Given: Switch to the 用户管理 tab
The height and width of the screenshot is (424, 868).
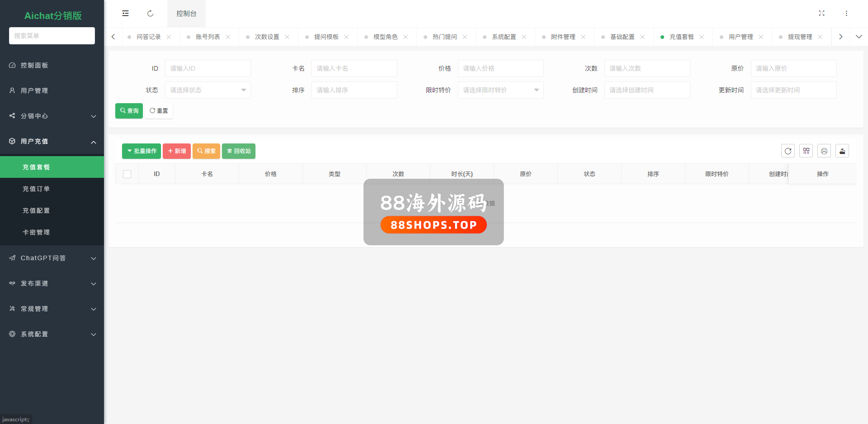Looking at the screenshot, I should pyautogui.click(x=741, y=37).
